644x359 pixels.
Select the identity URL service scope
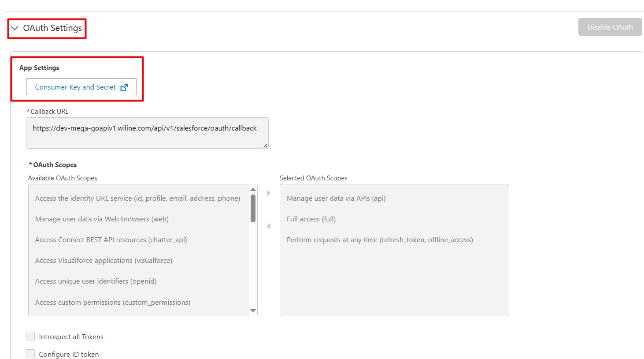pos(137,198)
